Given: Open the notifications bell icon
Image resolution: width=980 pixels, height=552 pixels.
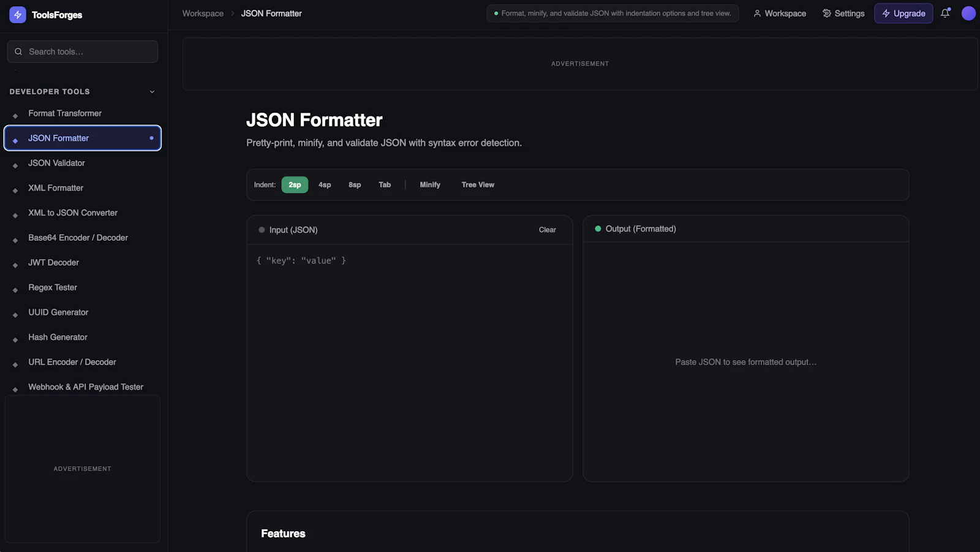Looking at the screenshot, I should (945, 13).
